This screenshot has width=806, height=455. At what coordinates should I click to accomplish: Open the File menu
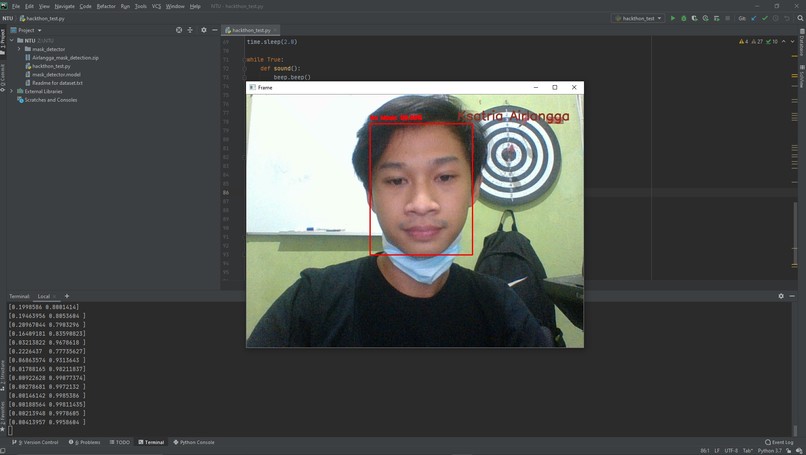point(15,6)
